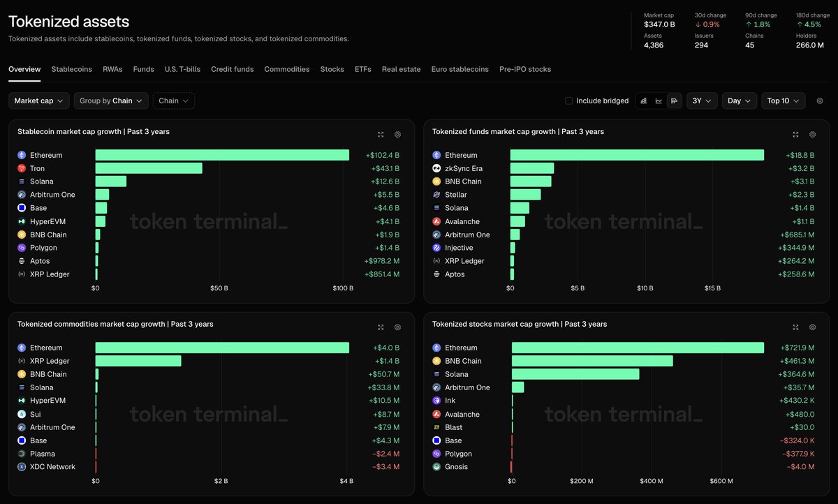This screenshot has height=504, width=838.
Task: Click Aptos label in Stablecoin chart
Action: tap(40, 261)
